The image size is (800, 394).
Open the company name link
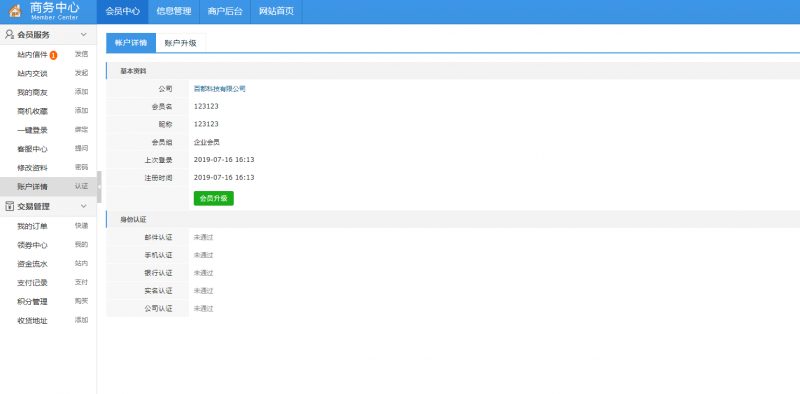(x=219, y=89)
